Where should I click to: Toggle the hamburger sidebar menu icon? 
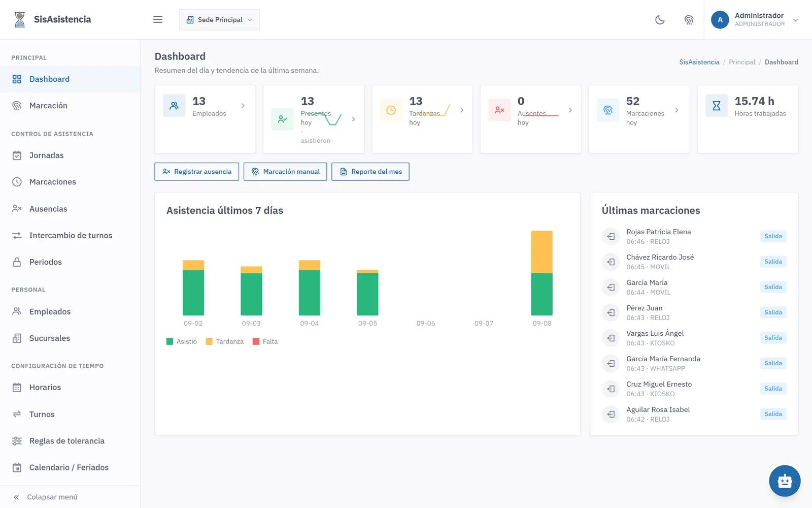pos(158,19)
